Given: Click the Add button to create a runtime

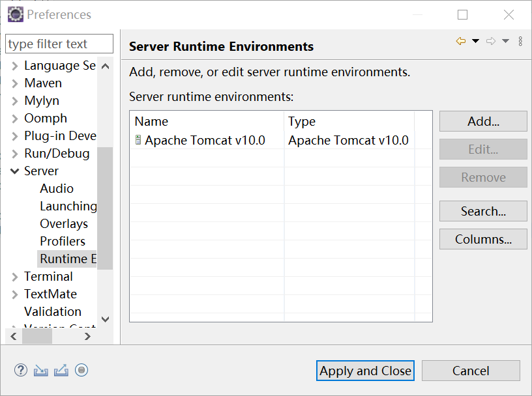Looking at the screenshot, I should click(482, 121).
